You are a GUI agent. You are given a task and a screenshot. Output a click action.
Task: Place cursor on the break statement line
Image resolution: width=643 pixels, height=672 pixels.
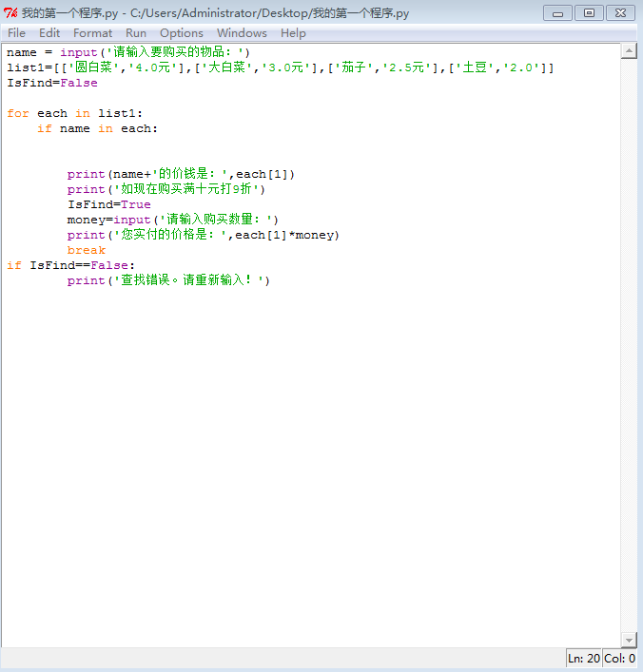[x=87, y=251]
